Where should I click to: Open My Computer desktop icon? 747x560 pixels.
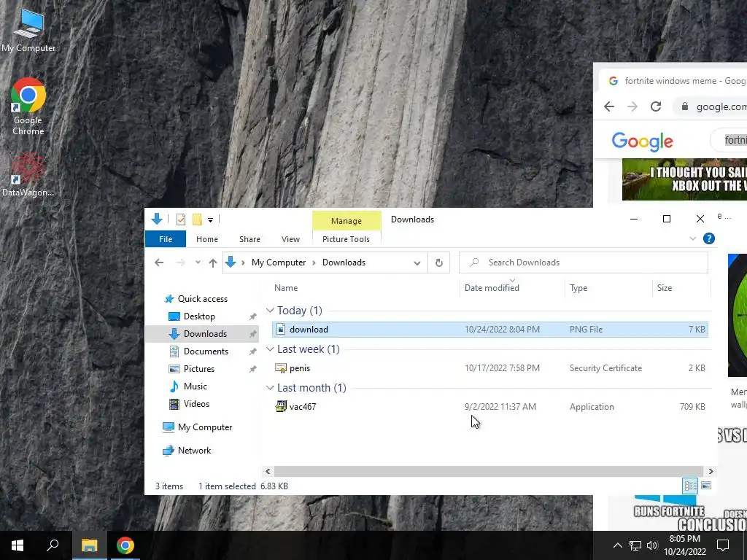[28, 31]
